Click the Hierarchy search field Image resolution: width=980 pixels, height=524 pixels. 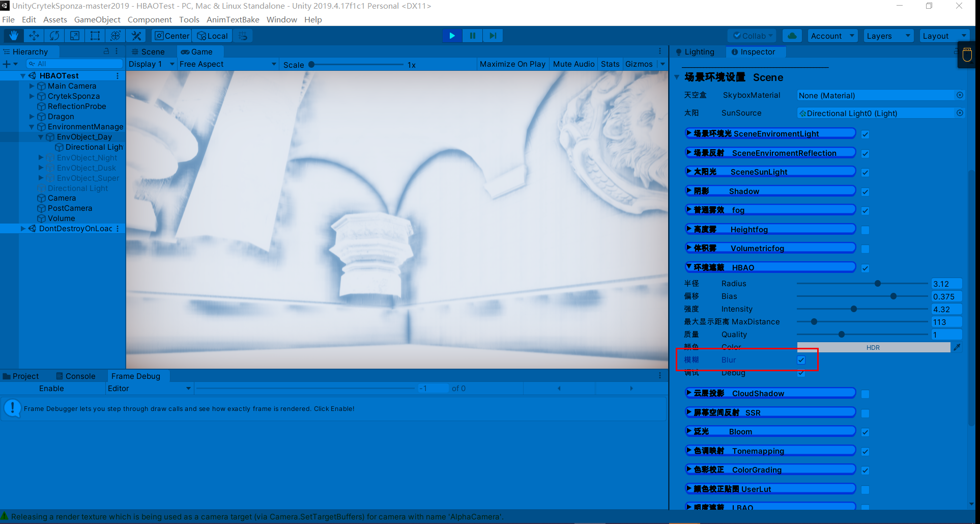tap(75, 64)
